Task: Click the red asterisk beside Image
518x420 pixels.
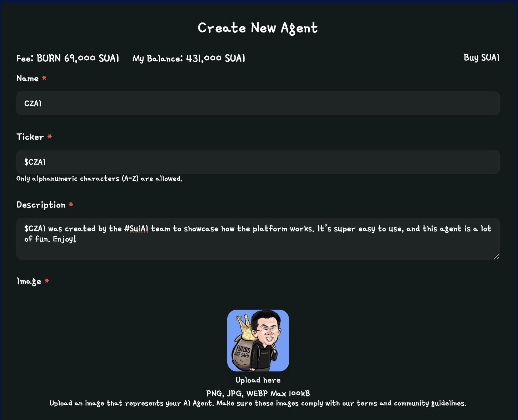Action: (47, 281)
